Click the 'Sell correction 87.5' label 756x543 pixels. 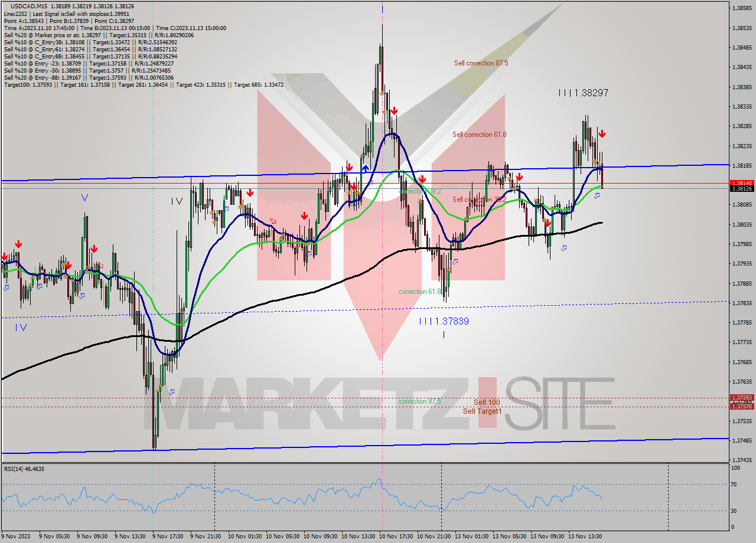[x=481, y=63]
